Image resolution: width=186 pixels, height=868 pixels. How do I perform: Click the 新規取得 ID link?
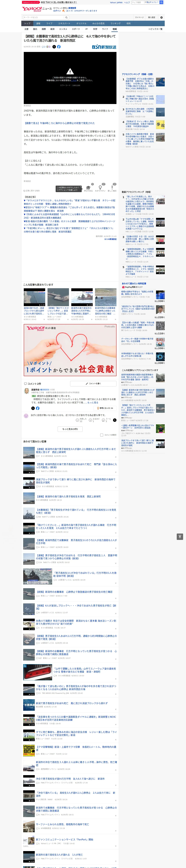(x=72, y=8)
